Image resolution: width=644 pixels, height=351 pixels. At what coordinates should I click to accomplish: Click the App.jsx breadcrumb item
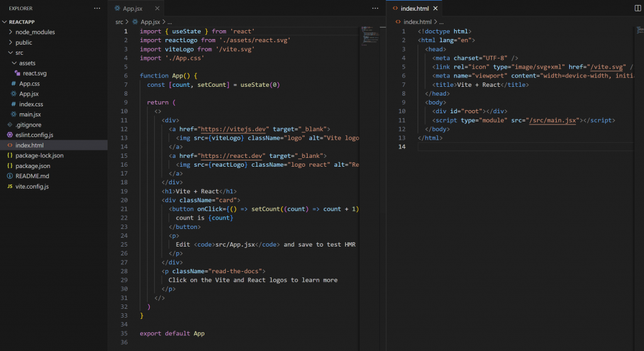point(150,22)
